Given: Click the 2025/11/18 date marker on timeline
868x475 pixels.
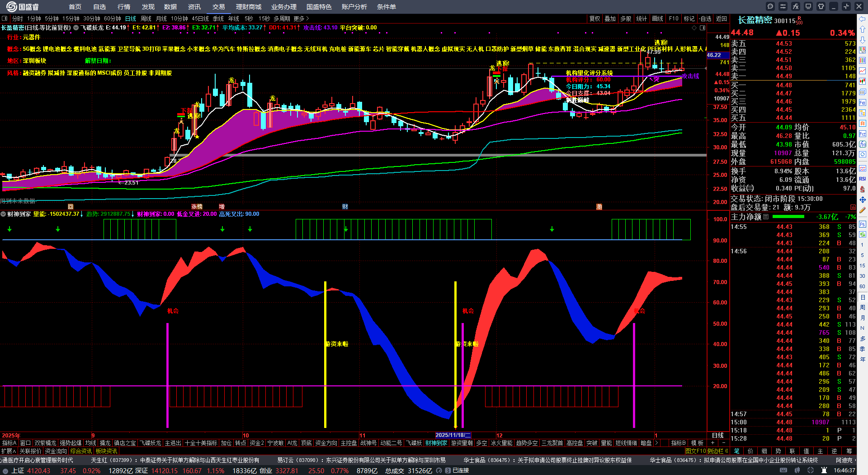Looking at the screenshot, I should [x=453, y=435].
